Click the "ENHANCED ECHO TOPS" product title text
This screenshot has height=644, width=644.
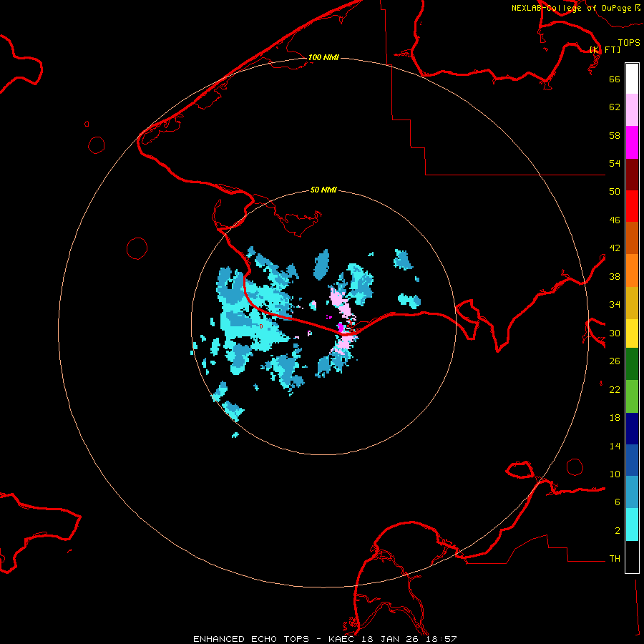click(x=251, y=639)
